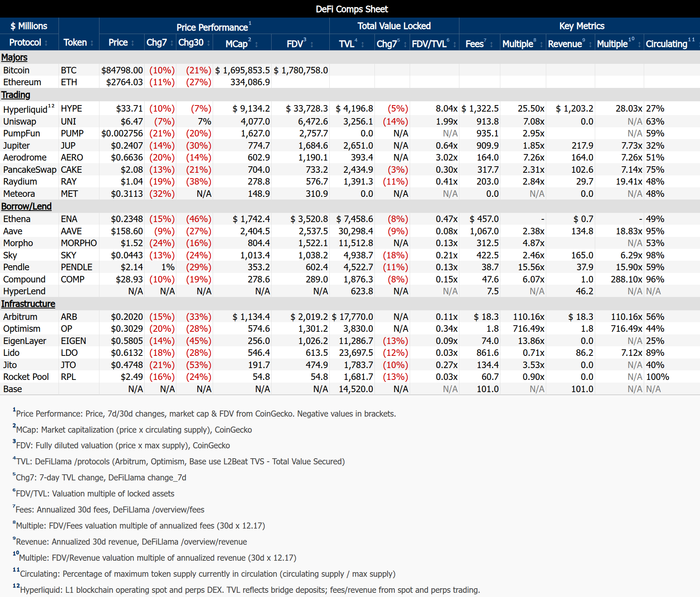Screen dimensions: 700x597
Task: Click footnote 12 about Hyperliquid L1
Action: coord(246,589)
